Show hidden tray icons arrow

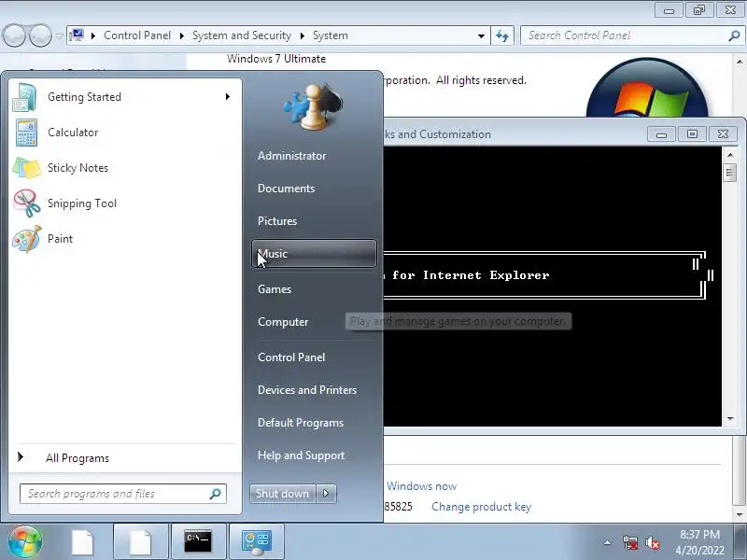tap(608, 542)
